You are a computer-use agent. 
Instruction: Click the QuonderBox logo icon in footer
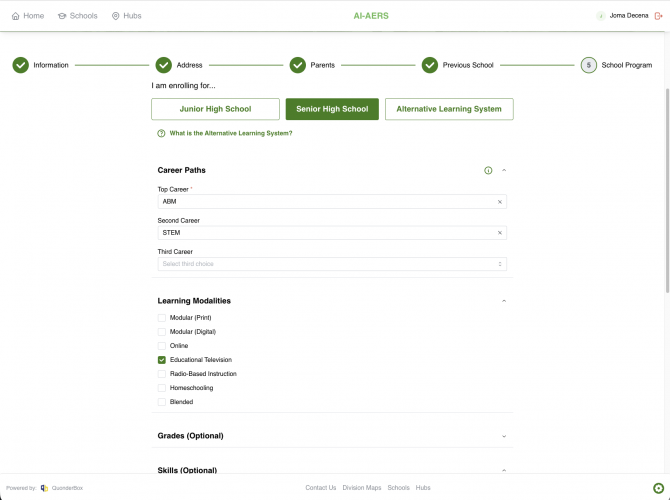tap(44, 488)
